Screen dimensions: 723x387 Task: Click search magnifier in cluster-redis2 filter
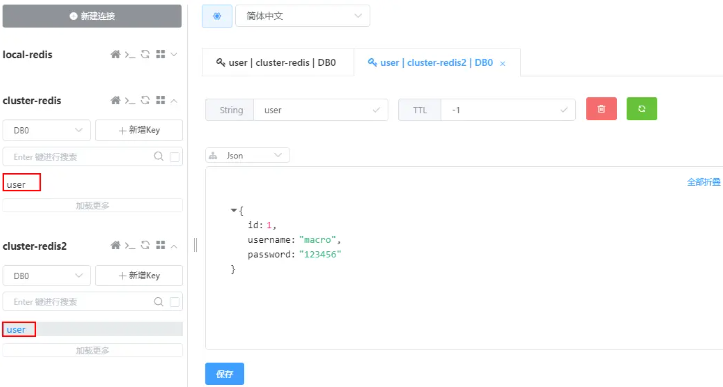tap(159, 302)
